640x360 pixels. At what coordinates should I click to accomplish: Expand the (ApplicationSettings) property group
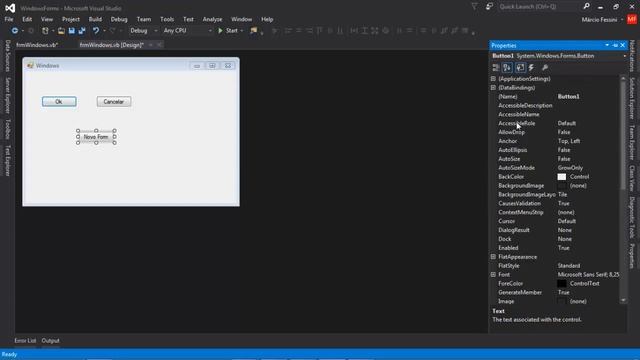click(493, 79)
